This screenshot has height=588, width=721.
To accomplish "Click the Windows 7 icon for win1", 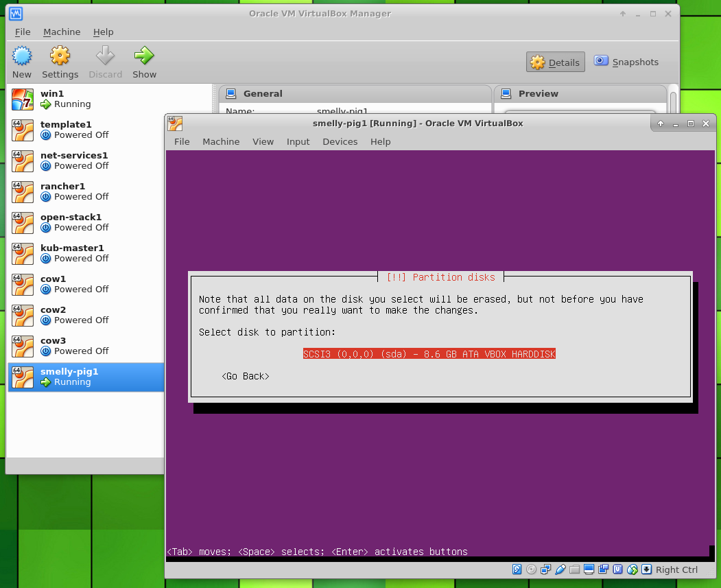I will click(23, 99).
